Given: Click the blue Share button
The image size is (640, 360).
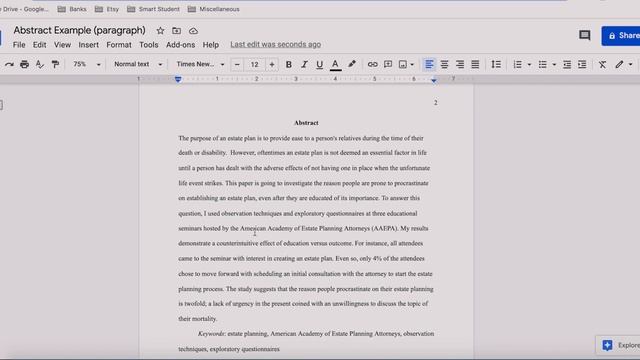Looking at the screenshot, I should coord(621,36).
